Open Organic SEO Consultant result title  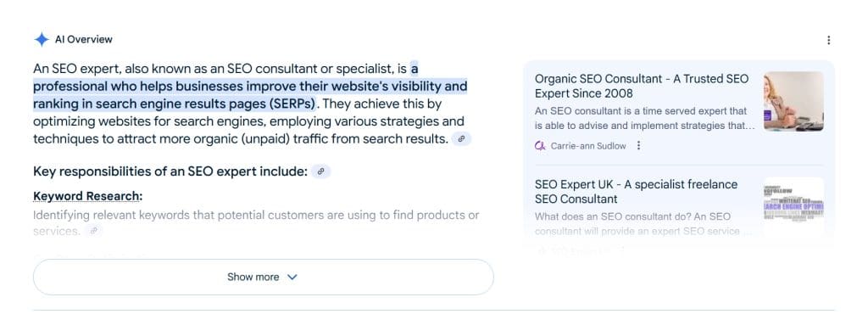tap(642, 86)
